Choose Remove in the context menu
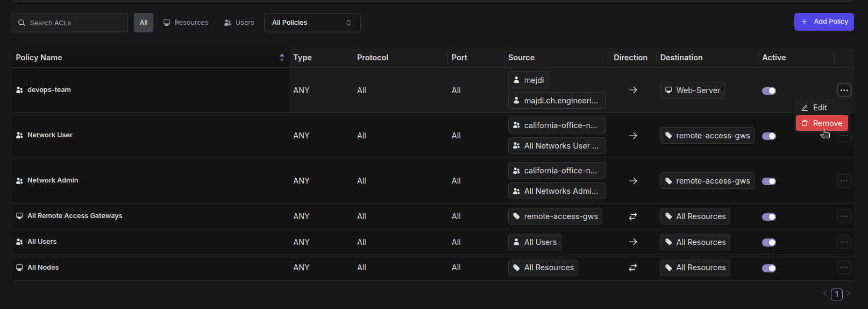The width and height of the screenshot is (868, 309). point(822,123)
